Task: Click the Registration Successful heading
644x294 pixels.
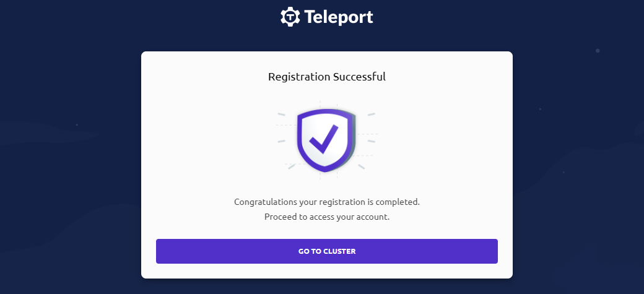Action: tap(327, 77)
